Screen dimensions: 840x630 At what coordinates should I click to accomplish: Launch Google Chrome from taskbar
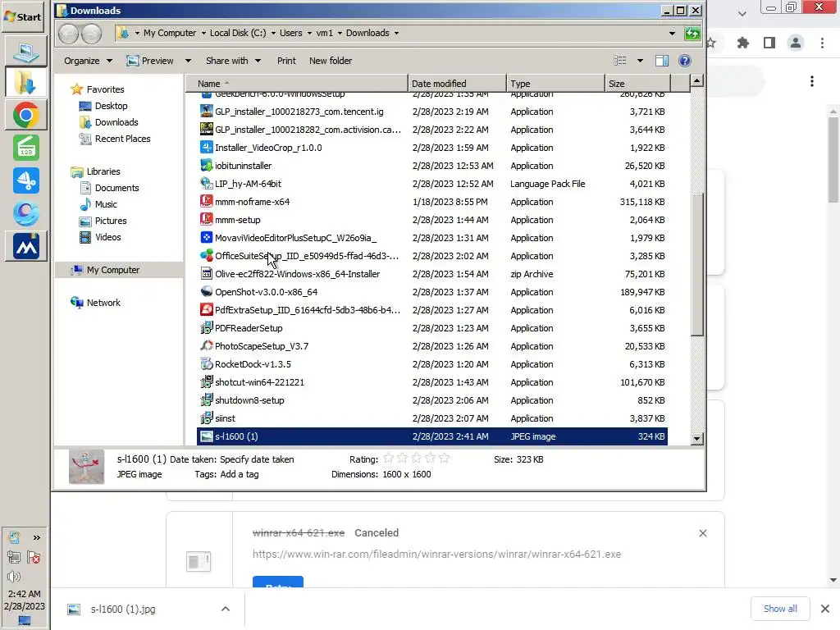[25, 115]
